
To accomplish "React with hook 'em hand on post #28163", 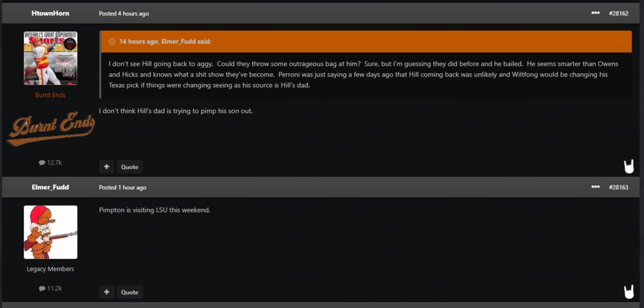I will pyautogui.click(x=629, y=291).
